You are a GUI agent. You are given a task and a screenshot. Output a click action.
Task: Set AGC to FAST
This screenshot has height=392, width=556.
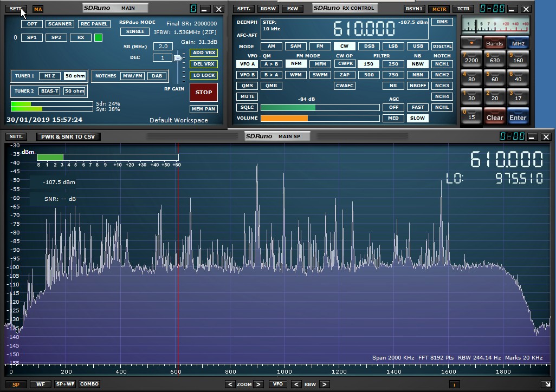[x=418, y=107]
